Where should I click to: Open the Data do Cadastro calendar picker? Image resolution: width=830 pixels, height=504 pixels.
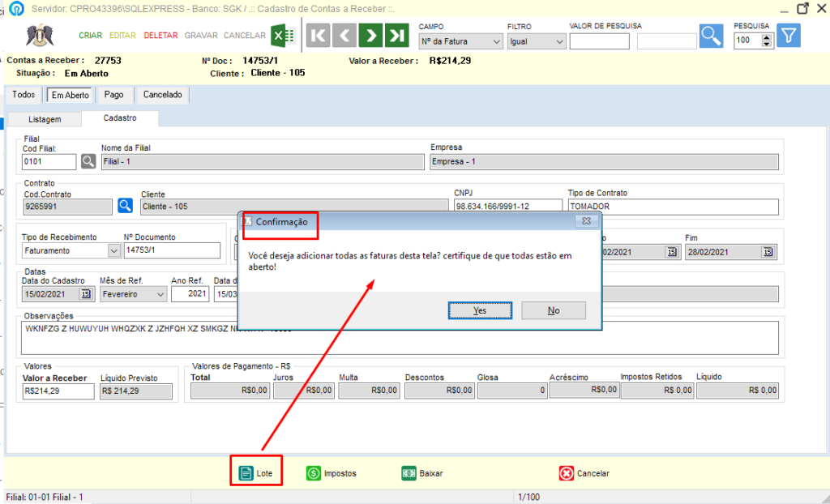pyautogui.click(x=86, y=294)
